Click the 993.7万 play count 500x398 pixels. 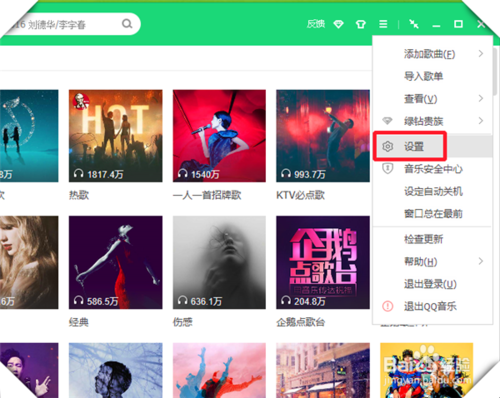[310, 174]
